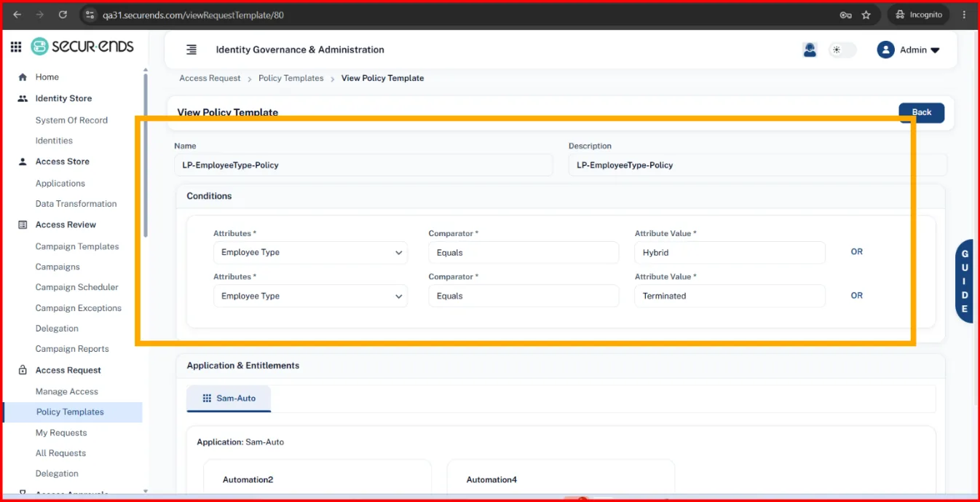Select Access Review section header
Viewport: 980px width, 502px height.
pyautogui.click(x=66, y=225)
